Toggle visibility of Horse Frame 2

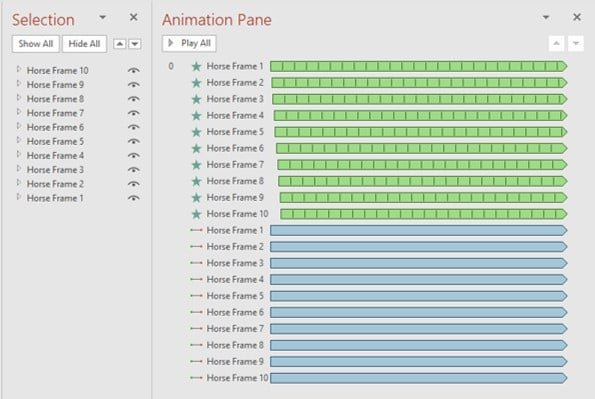point(134,184)
